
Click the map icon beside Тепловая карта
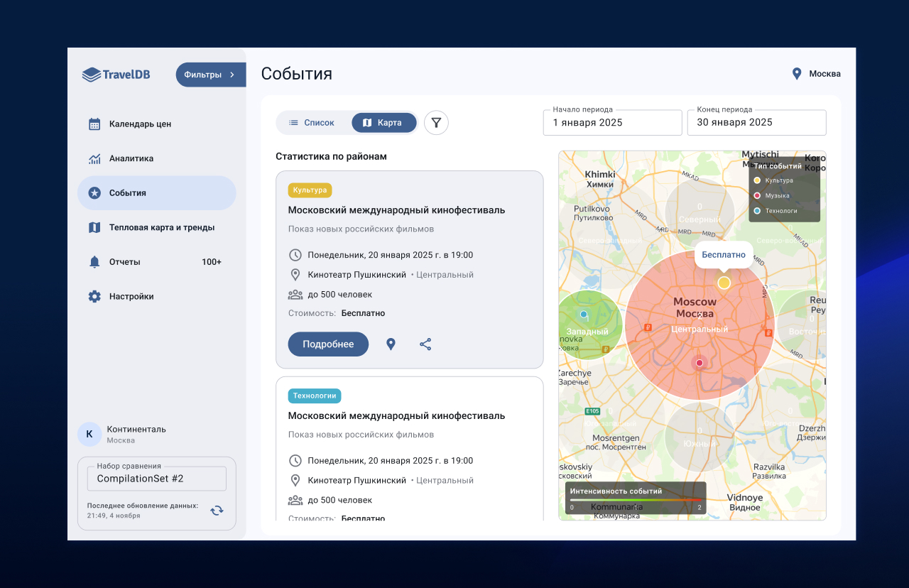[94, 228]
